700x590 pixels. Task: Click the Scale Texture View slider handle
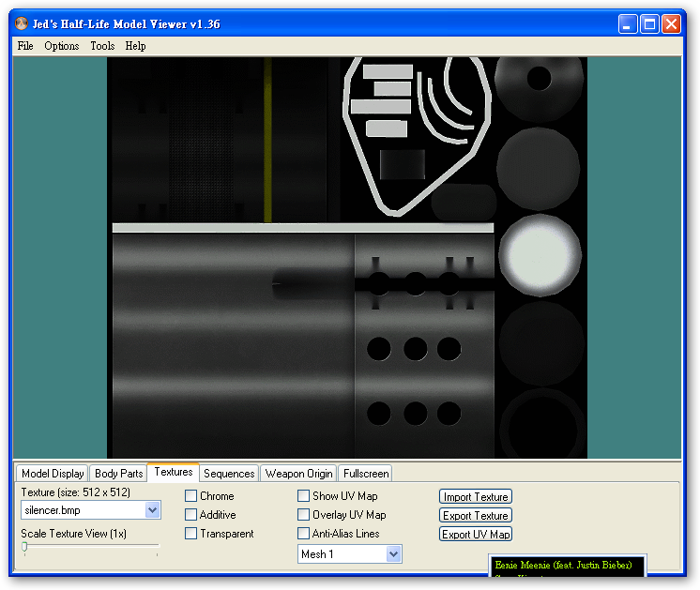tap(24, 547)
